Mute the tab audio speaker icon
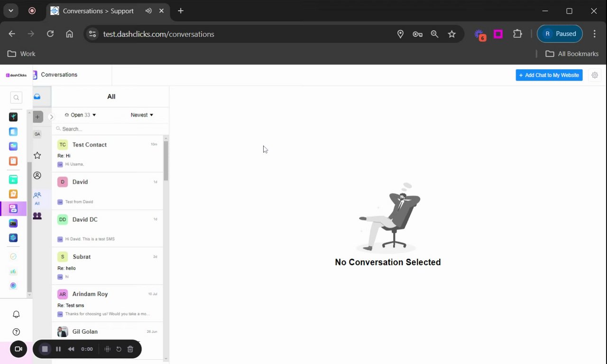 pos(148,11)
